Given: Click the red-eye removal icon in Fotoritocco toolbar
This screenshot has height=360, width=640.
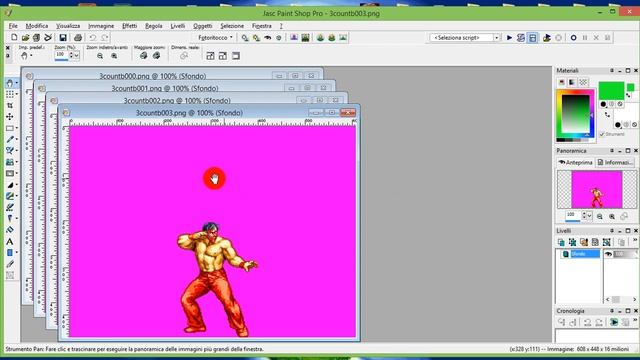Looking at the screenshot, I should tap(267, 38).
